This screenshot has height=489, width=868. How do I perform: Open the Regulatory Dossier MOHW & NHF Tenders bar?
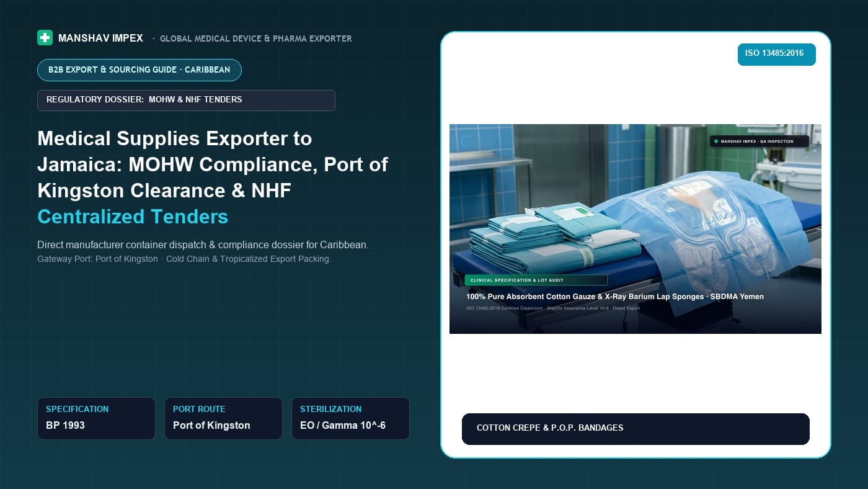(186, 100)
